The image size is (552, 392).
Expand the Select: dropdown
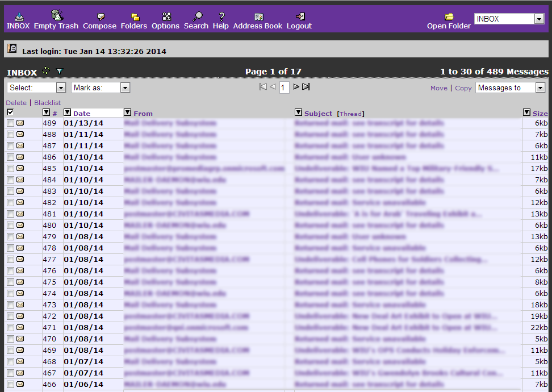36,87
